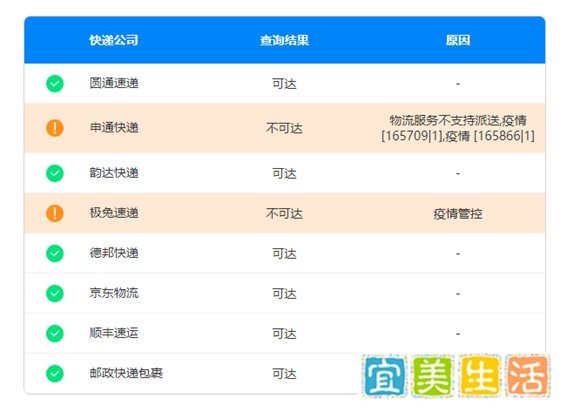This screenshot has width=567, height=412.
Task: Click 可达 result in 京东物流 row
Action: point(284,294)
